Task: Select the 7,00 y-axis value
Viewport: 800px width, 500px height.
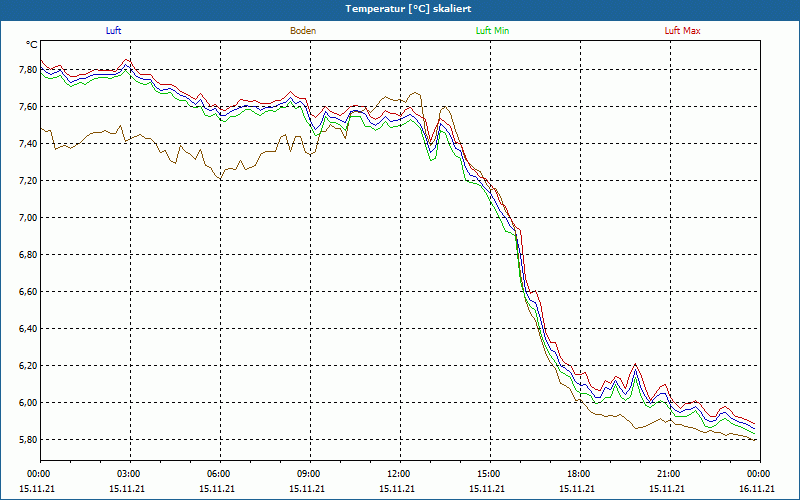Action: pos(28,218)
